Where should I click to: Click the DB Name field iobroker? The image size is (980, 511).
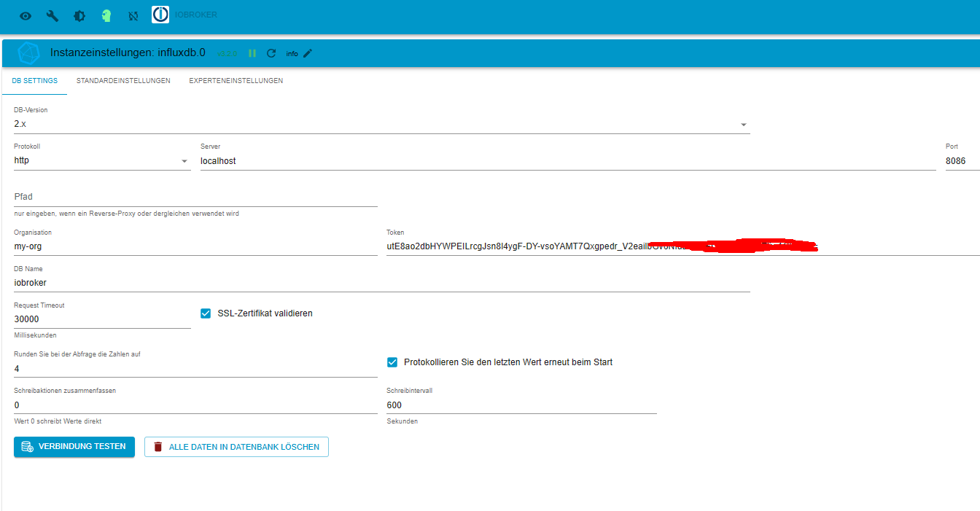point(381,283)
